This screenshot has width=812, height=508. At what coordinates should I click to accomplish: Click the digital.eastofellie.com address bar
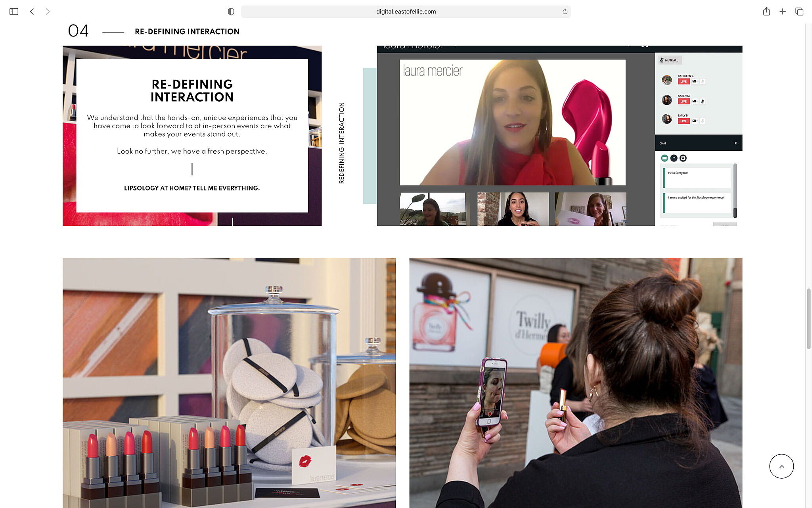pos(406,12)
